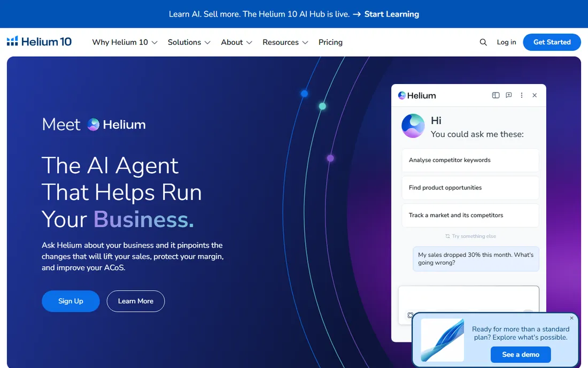This screenshot has width=588, height=368.
Task: Open the About dropdown menu
Action: 236,42
